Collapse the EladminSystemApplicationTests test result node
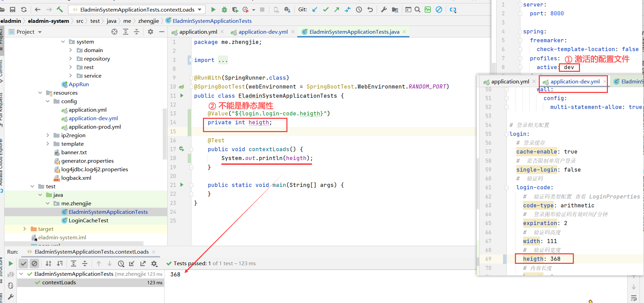This screenshot has height=303, width=644. pos(21,274)
